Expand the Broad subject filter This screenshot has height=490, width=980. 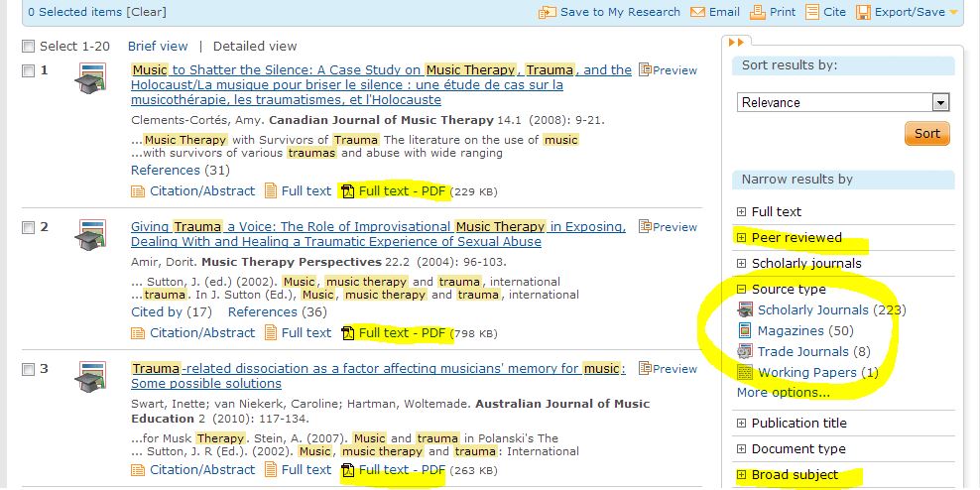[741, 475]
